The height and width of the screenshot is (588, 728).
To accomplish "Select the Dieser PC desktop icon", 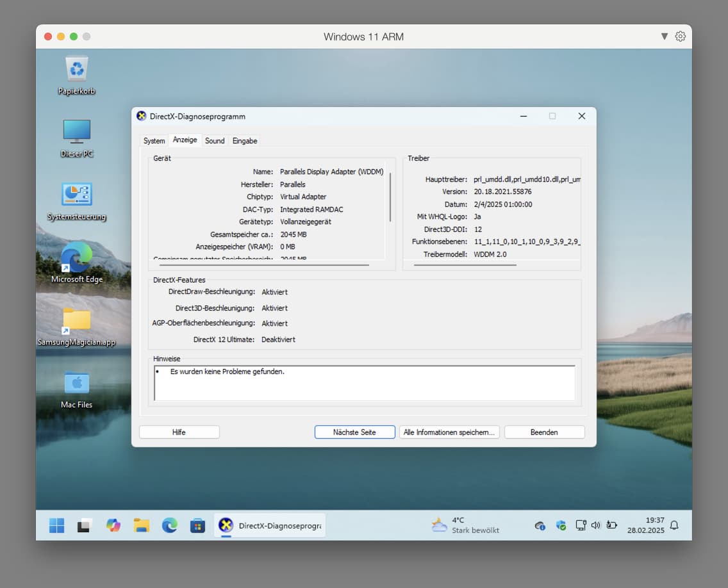I will click(x=77, y=138).
